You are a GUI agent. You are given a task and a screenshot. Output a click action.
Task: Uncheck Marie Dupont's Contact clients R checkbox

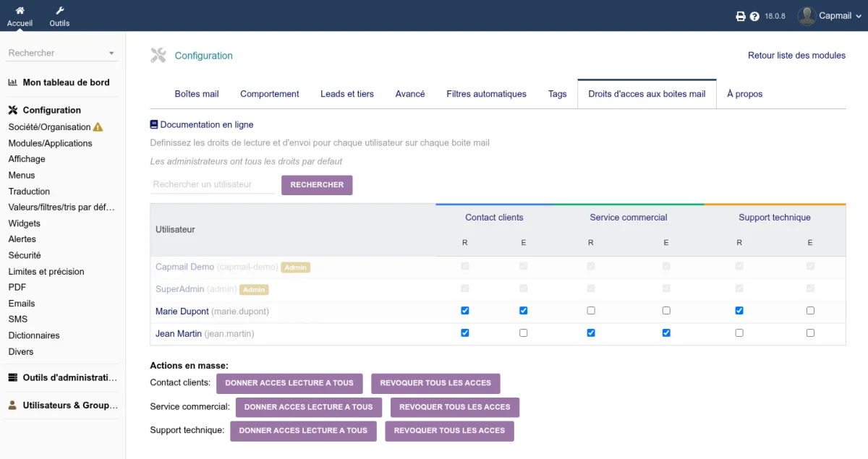click(465, 311)
